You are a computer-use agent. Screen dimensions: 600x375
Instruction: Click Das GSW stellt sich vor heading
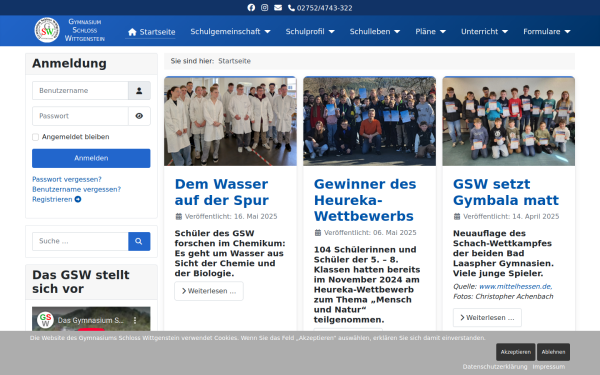(81, 282)
